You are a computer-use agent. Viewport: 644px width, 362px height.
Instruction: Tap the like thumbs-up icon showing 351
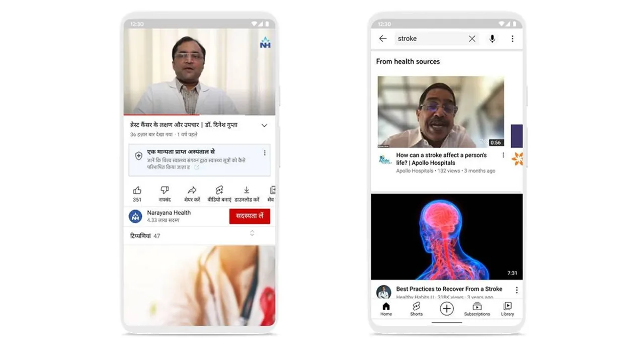coord(137,191)
